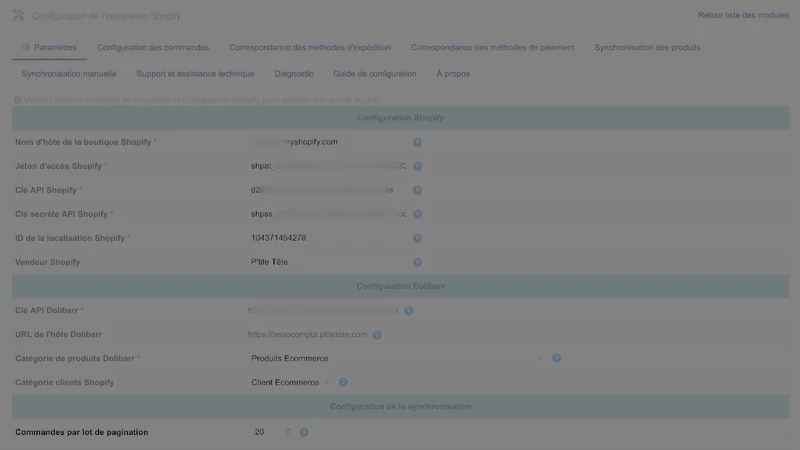800x450 pixels.
Task: Open Support et assistance technique tab
Action: 195,74
